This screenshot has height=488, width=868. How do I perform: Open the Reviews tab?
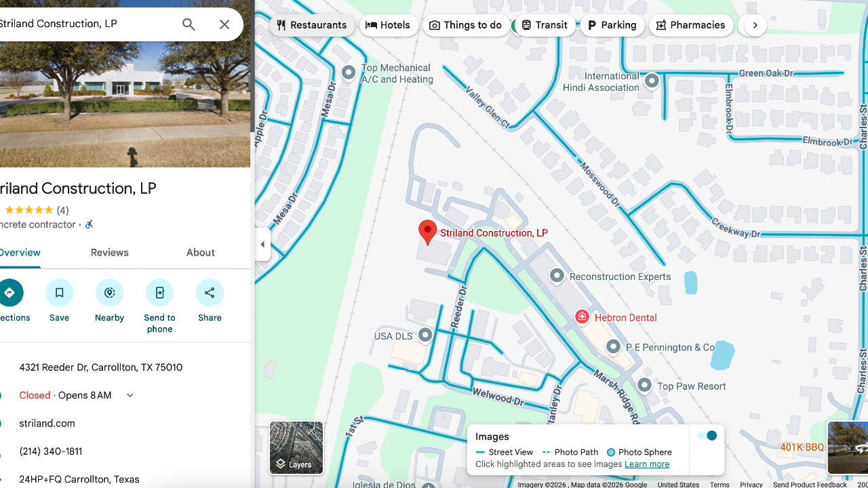tap(110, 252)
